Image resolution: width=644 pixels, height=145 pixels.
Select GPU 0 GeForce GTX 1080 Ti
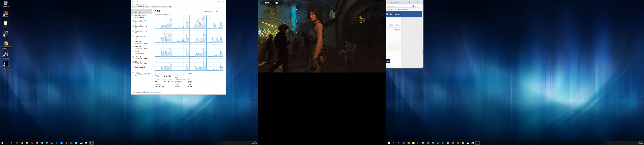pos(142,74)
